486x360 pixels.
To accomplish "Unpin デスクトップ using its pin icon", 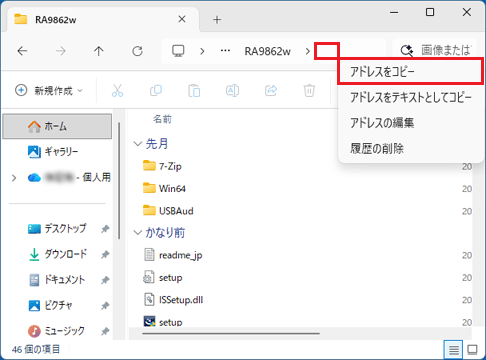I will (x=105, y=229).
